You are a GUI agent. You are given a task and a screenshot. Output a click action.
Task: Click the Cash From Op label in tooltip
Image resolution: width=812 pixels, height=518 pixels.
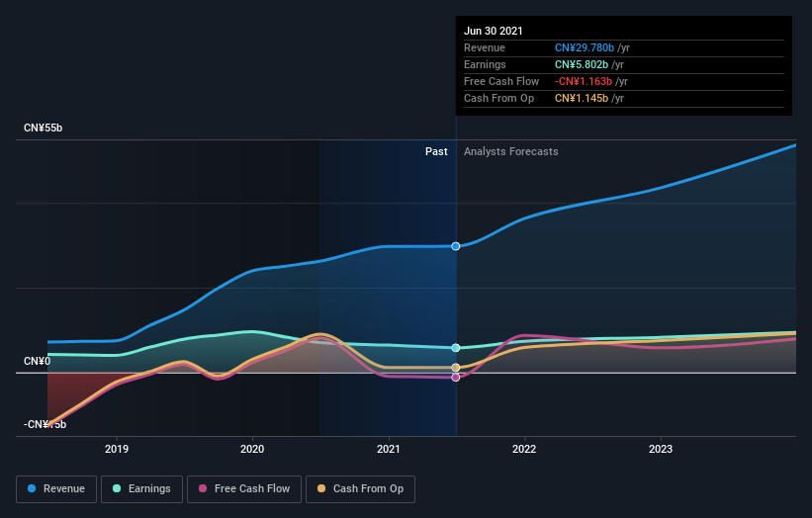[498, 98]
